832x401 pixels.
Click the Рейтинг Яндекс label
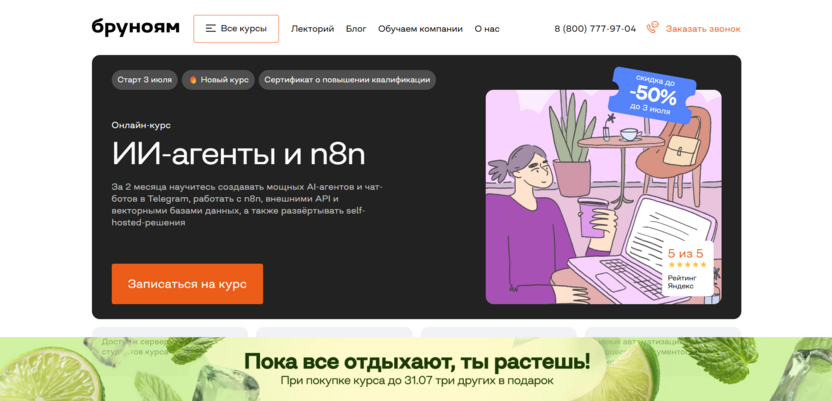682,282
